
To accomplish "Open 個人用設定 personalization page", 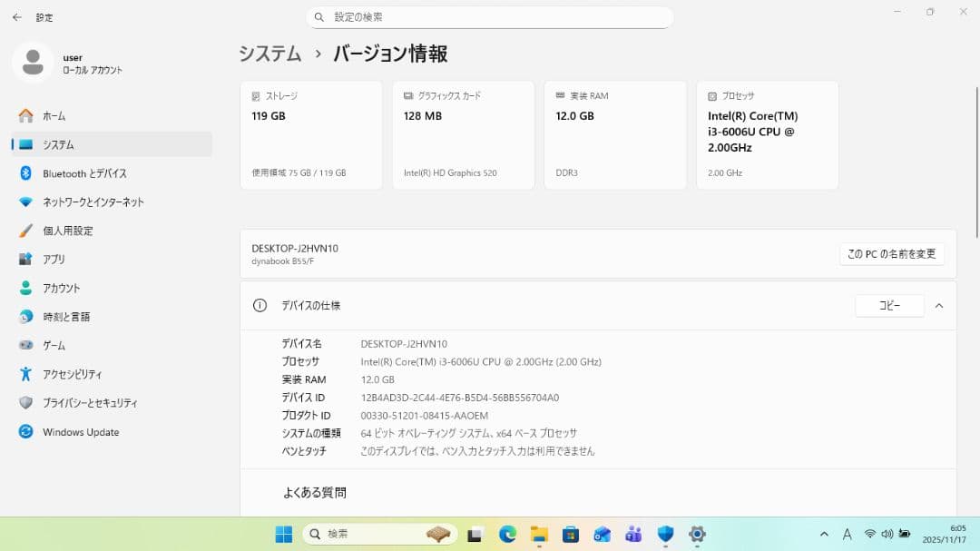I will [x=67, y=231].
